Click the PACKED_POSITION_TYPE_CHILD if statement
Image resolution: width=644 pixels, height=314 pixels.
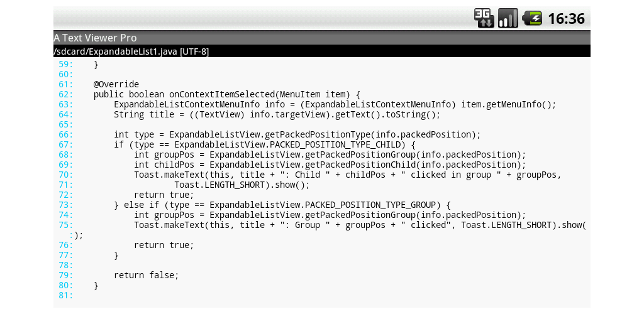tap(264, 144)
